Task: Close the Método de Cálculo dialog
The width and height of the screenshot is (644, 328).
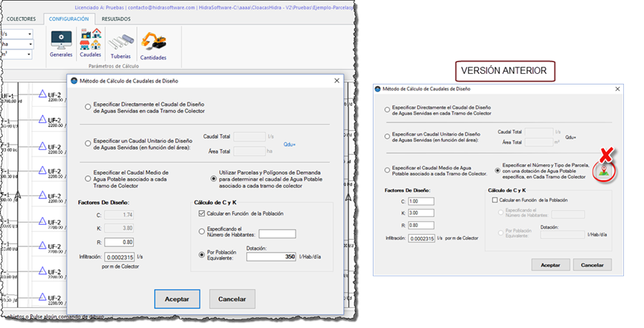Action: point(336,81)
